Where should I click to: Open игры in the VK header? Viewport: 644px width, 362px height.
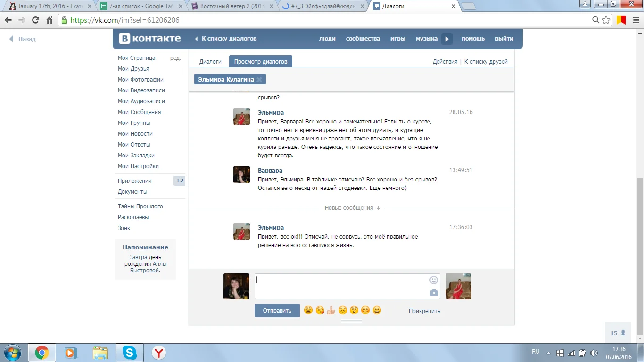point(398,39)
